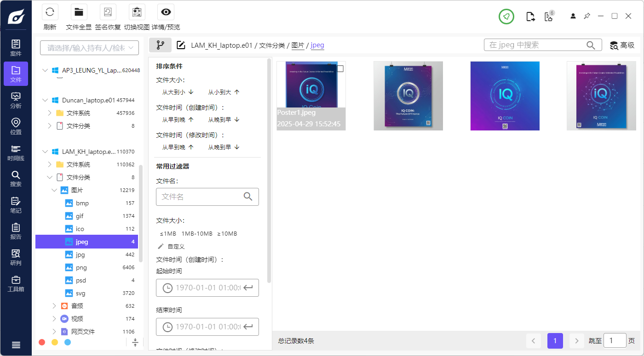644x356 pixels.
Task: Select the gif tree item
Action: pos(86,216)
